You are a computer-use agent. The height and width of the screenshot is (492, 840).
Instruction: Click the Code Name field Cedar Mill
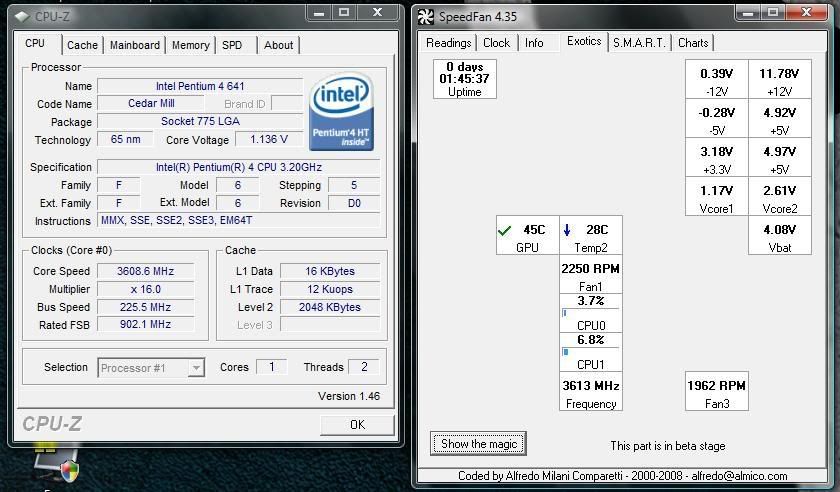click(151, 103)
